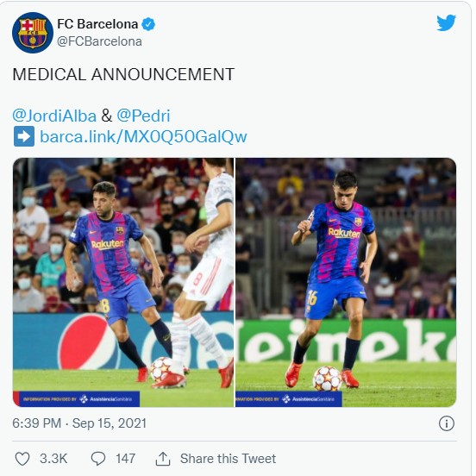Like the tweet with the heart icon
The width and height of the screenshot is (476, 476).
22,459
